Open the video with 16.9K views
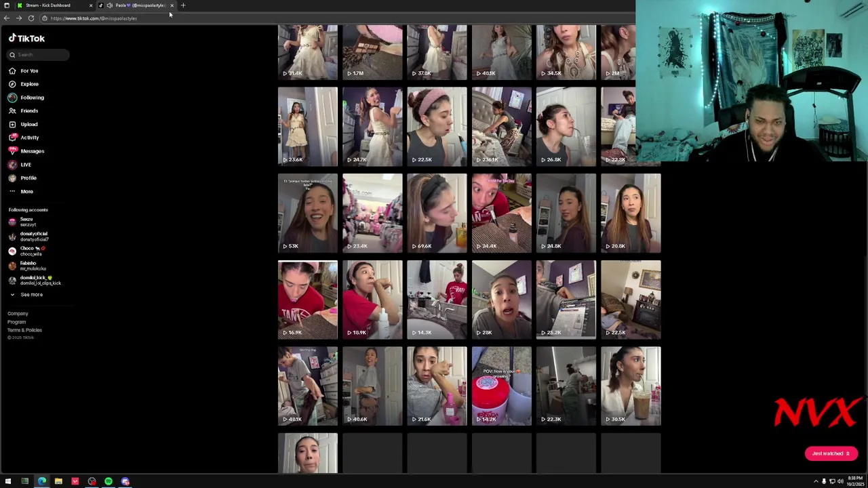Screen dimensions: 868x488 coord(307,300)
